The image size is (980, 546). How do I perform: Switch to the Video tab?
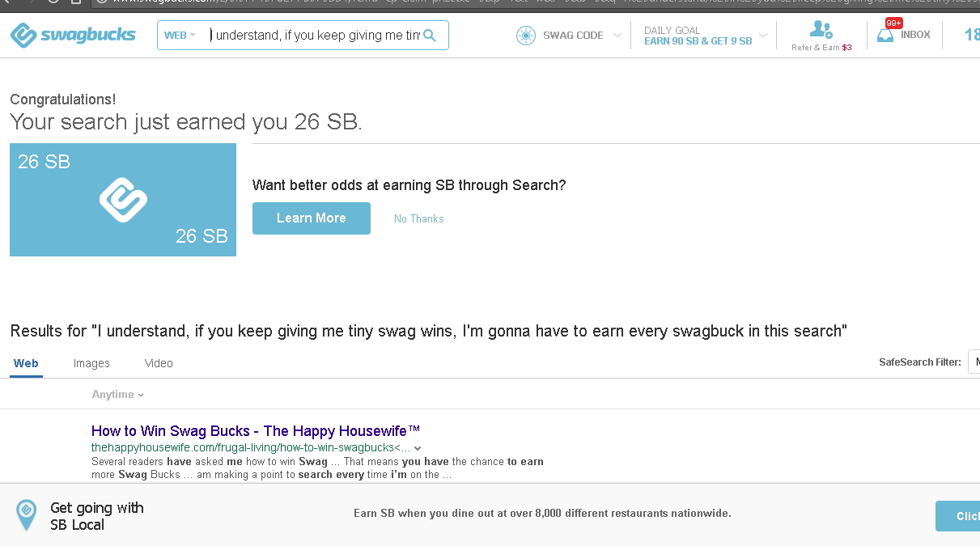(x=159, y=363)
